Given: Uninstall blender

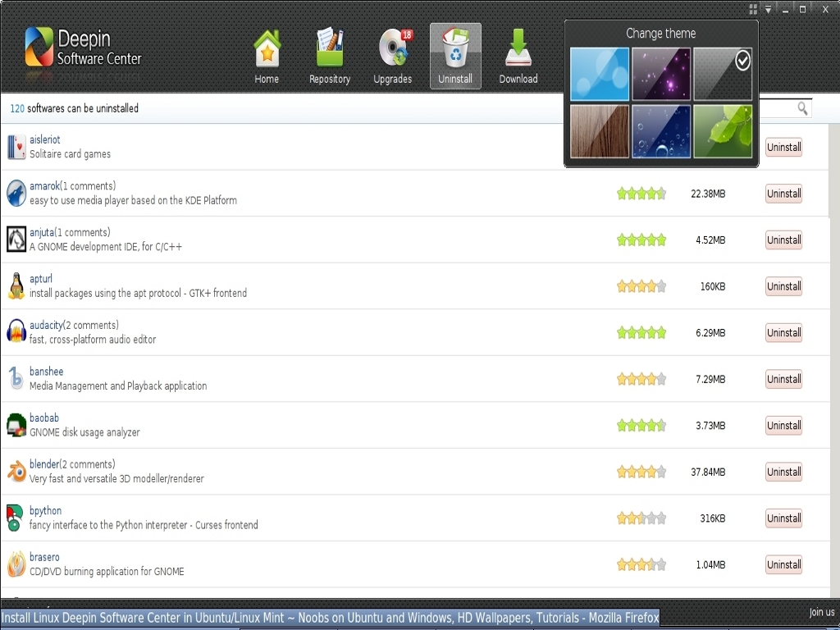Looking at the screenshot, I should coord(783,472).
